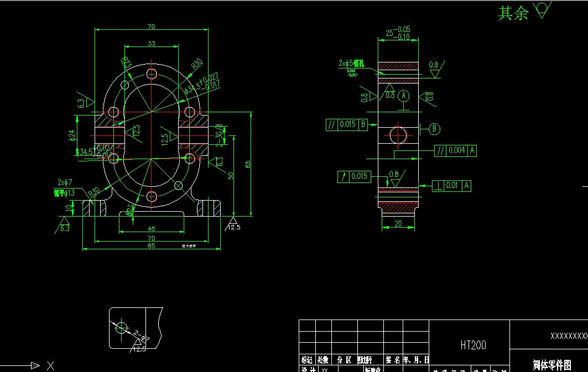Click the 2-3G/8 thread callout

pyautogui.click(x=219, y=135)
